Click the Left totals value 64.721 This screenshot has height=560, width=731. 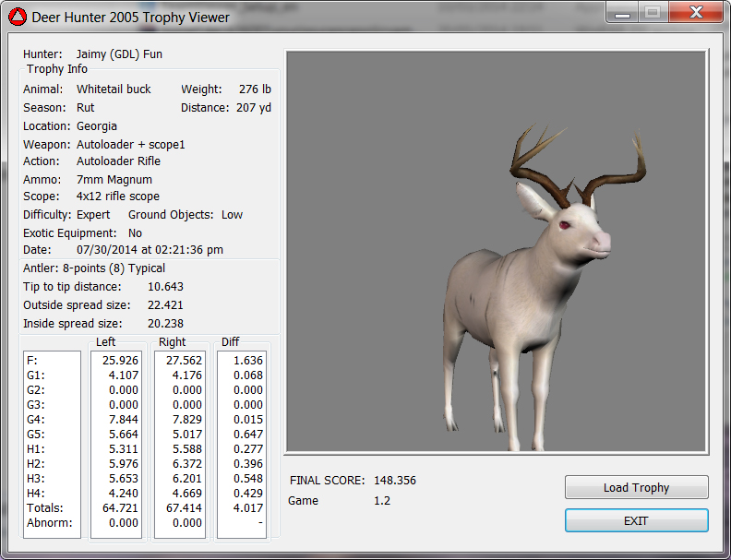[120, 507]
